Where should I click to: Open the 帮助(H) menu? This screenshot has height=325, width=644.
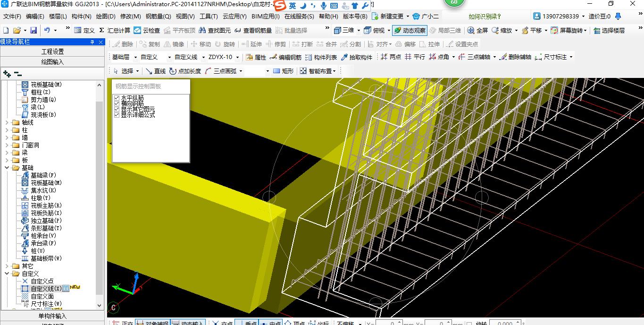click(328, 16)
